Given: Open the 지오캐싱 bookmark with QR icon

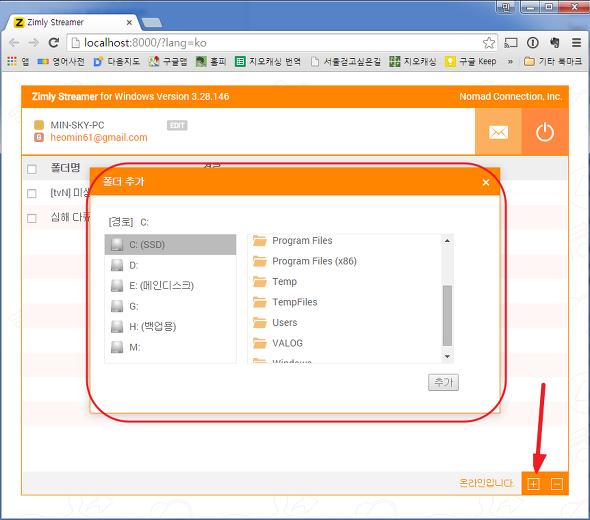Looking at the screenshot, I should coord(413,61).
